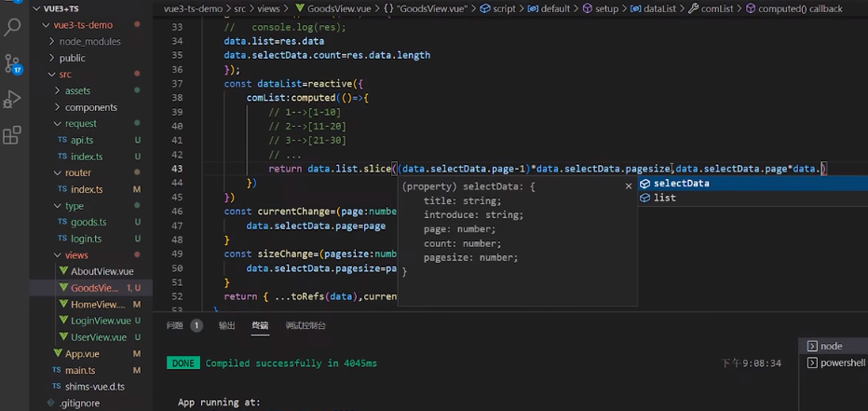Click vue3-ts-demo in the breadcrumb
This screenshot has width=868, height=411.
click(193, 8)
